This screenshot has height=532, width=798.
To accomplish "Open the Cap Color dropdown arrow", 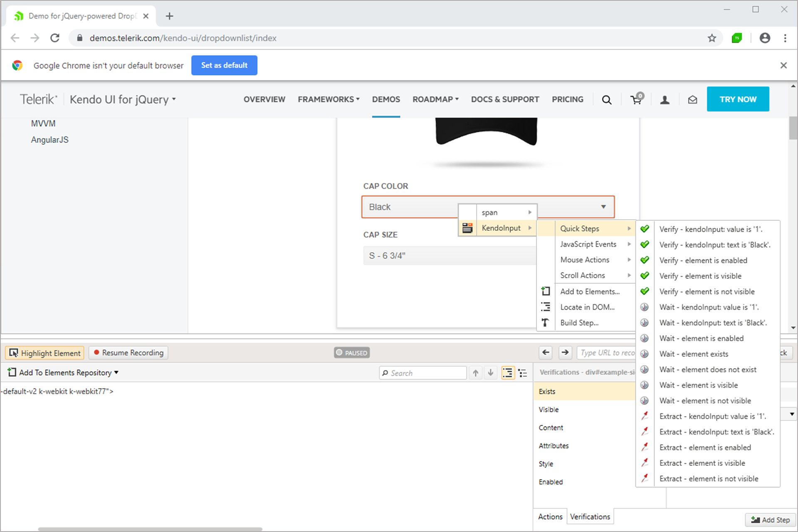I will [603, 207].
